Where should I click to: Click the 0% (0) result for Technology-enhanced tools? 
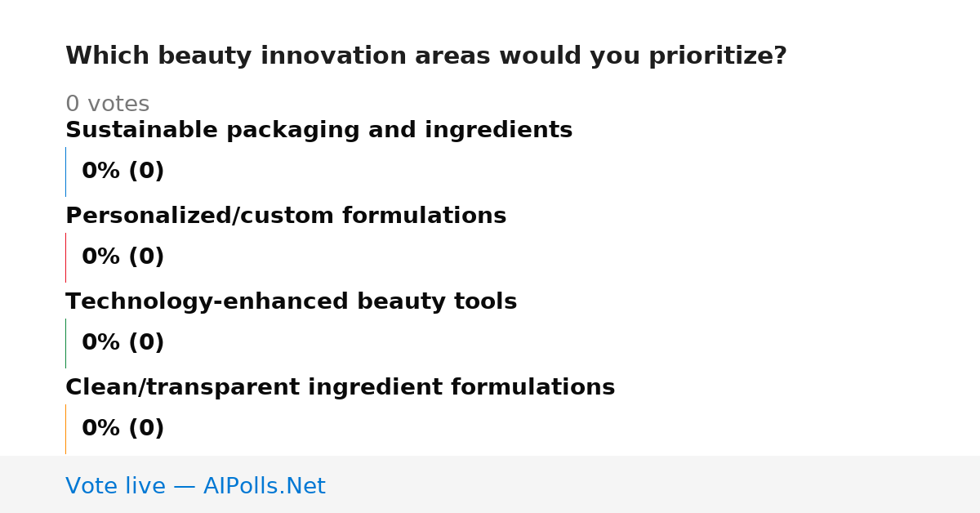tap(122, 343)
